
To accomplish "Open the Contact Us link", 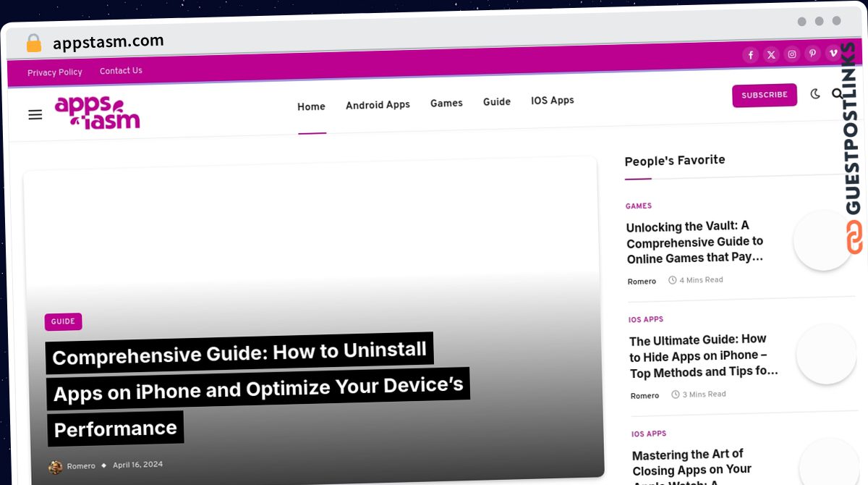I will [x=121, y=71].
